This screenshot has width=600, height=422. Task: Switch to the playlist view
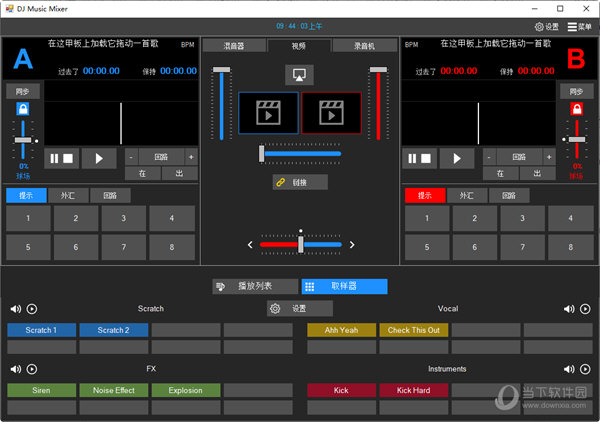(x=255, y=286)
